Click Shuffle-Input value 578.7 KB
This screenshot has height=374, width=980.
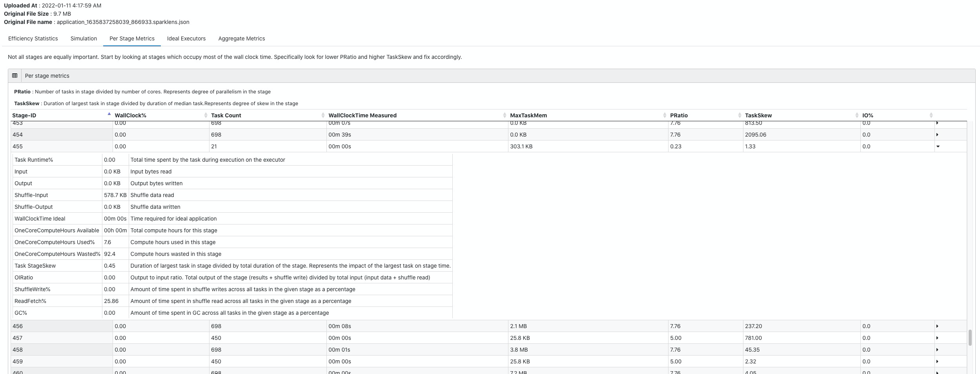point(115,195)
